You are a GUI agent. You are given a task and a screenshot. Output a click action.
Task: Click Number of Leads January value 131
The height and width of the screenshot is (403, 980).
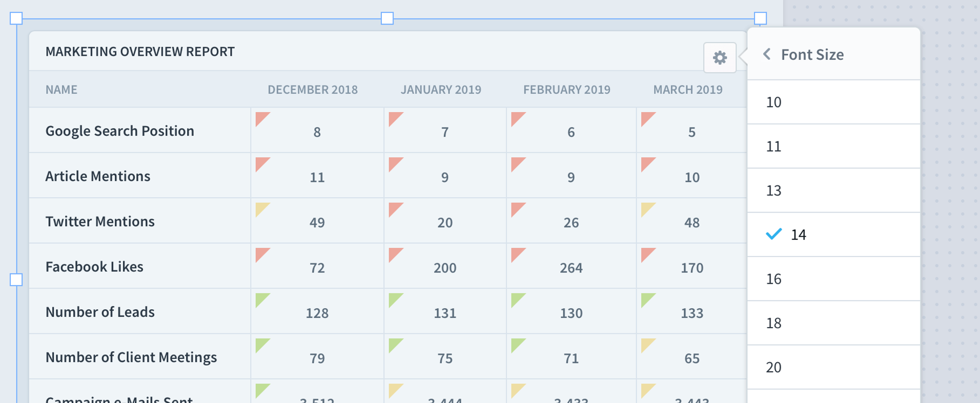[445, 313]
